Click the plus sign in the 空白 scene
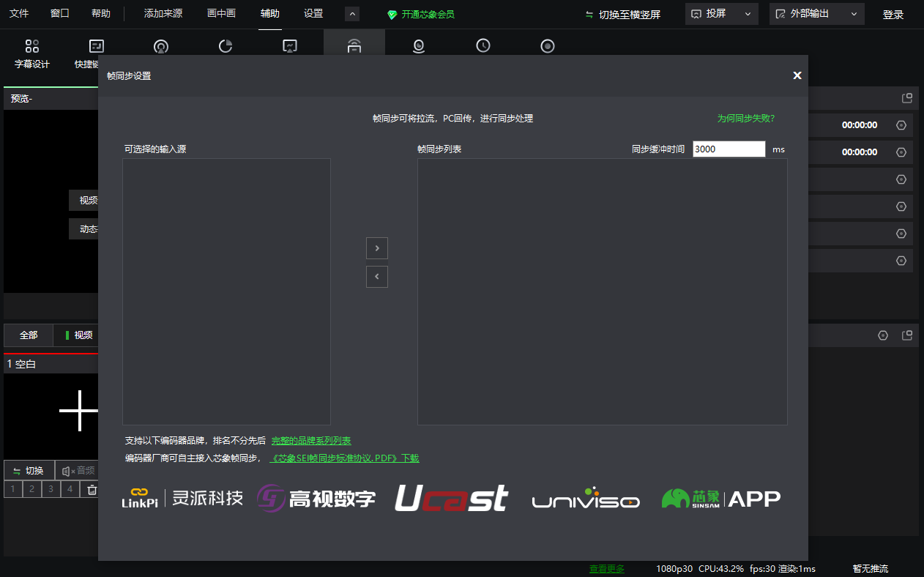924x577 pixels. (78, 411)
